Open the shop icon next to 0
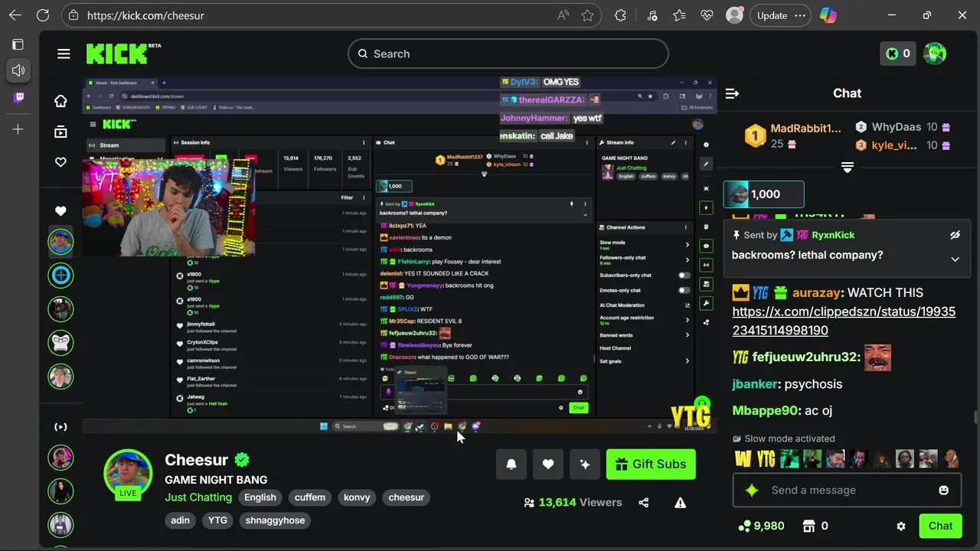Viewport: 980px width, 551px height. pos(808,526)
